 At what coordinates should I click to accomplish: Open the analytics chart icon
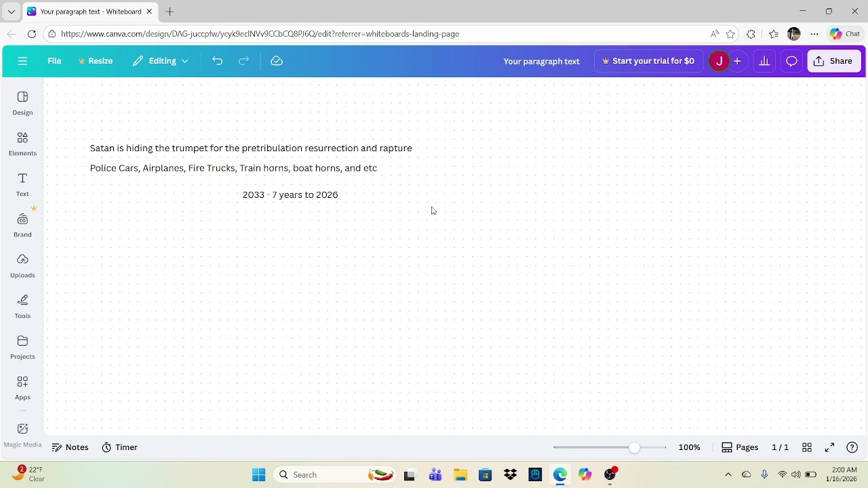point(764,61)
